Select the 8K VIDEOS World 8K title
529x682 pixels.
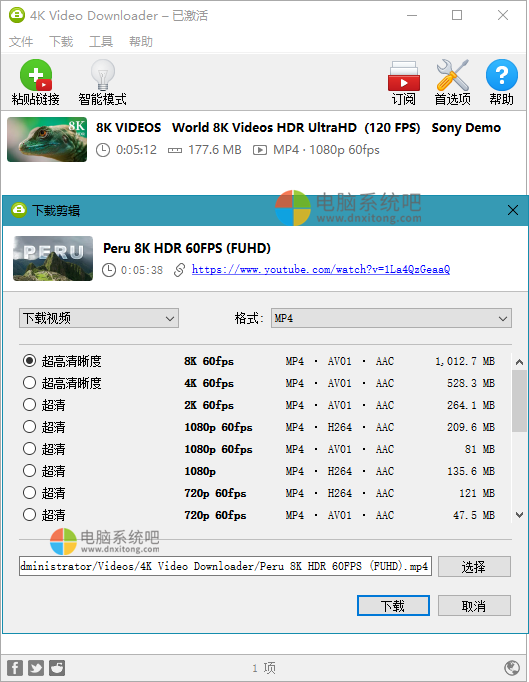[x=298, y=127]
